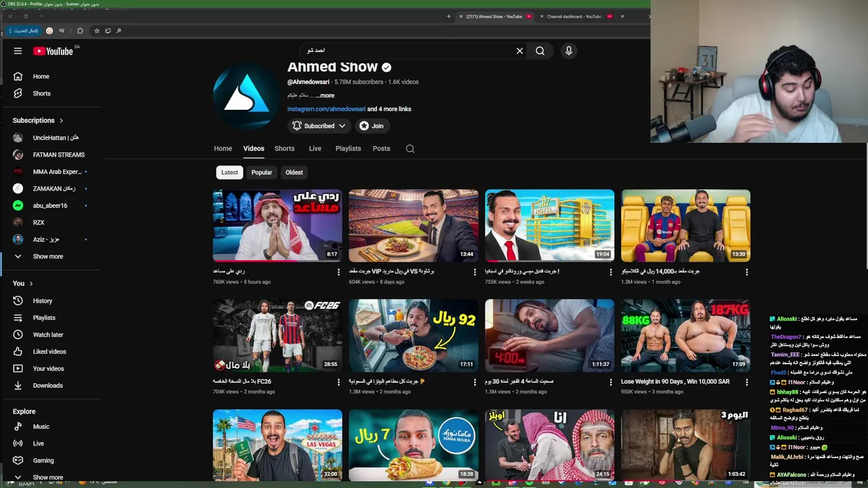The width and height of the screenshot is (868, 488).
Task: Close the Ahmed Show browser tab
Action: [461, 16]
